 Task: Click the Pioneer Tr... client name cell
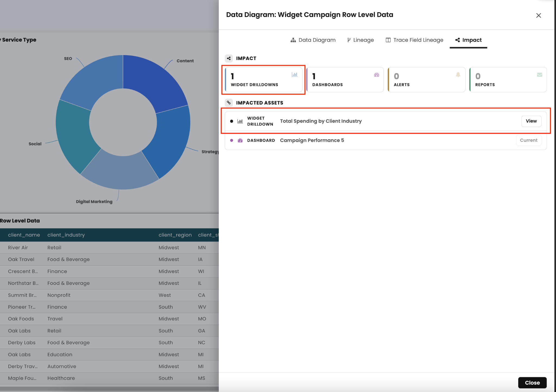tap(22, 307)
